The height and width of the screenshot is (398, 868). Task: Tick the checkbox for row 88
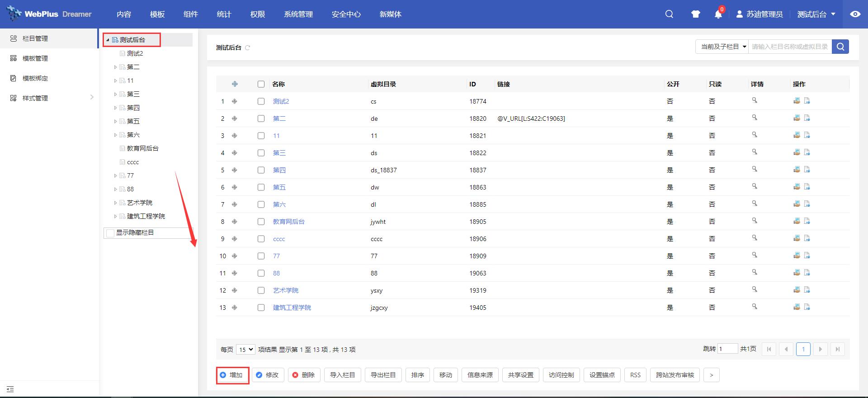click(261, 273)
